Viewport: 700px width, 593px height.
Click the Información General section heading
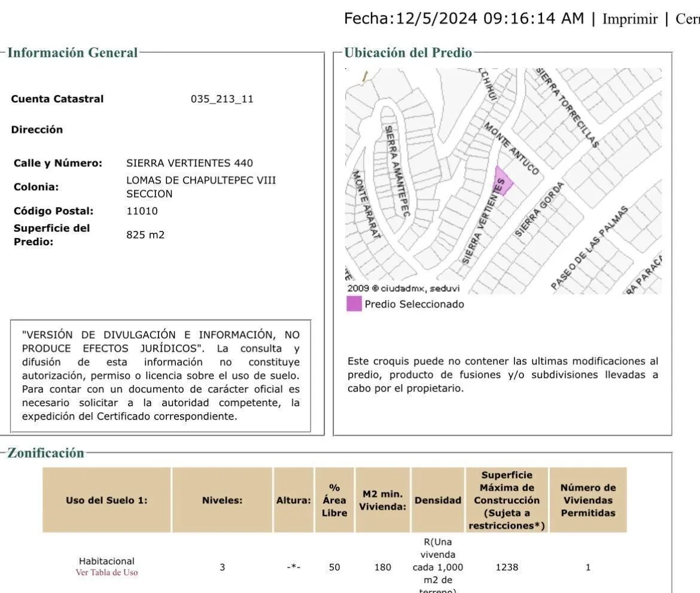(x=72, y=53)
